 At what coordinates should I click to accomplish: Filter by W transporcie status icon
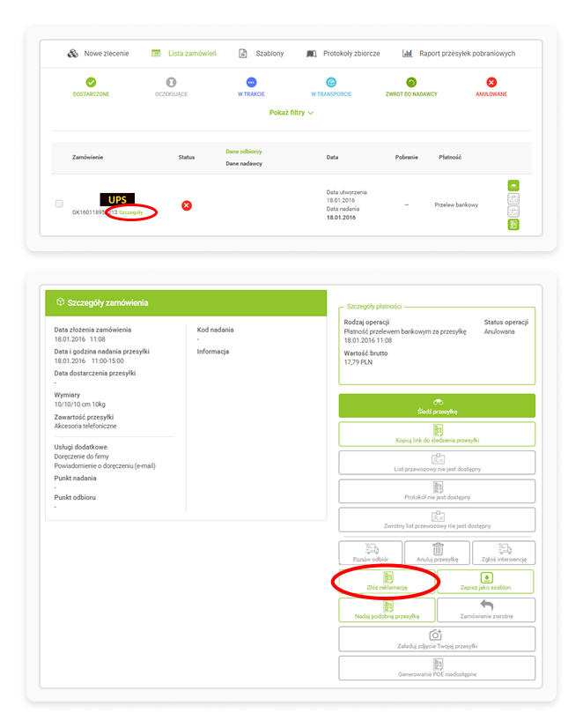tap(331, 82)
